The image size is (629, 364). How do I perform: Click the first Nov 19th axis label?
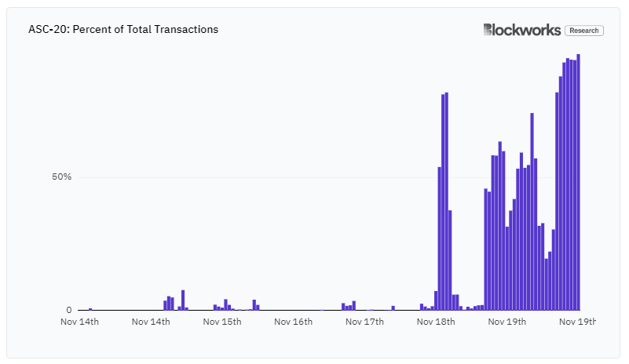coord(507,322)
